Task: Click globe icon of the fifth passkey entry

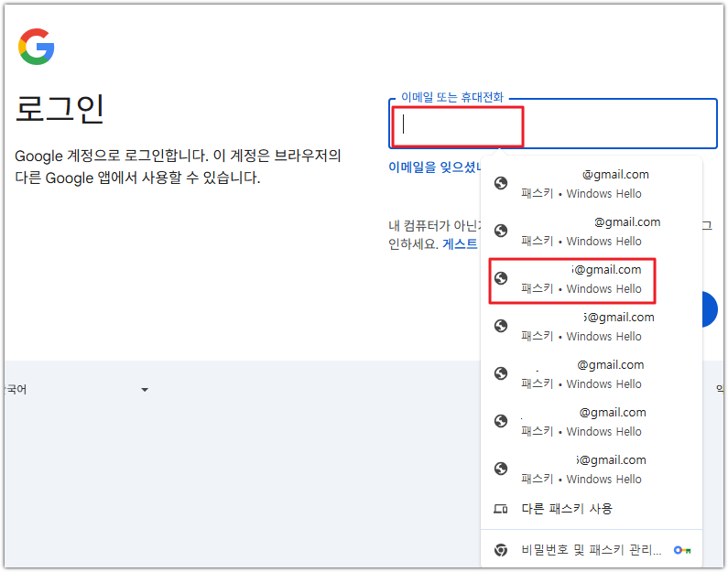Action: coord(501,373)
